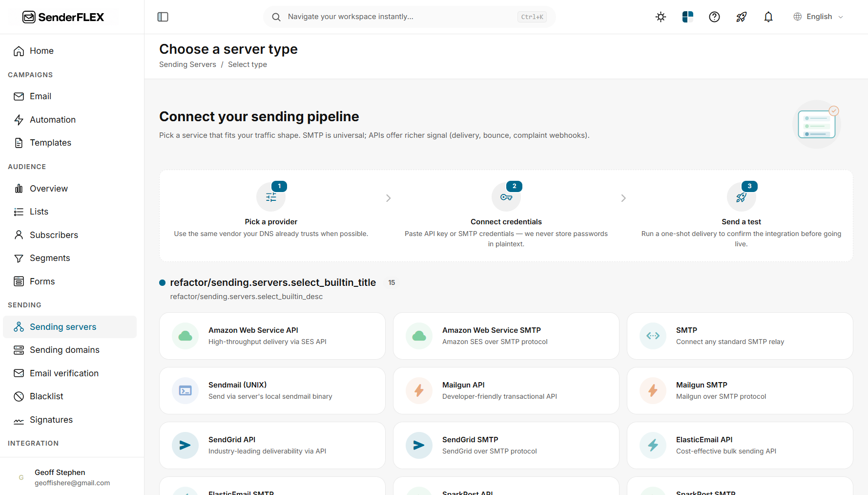Open Email verification in sidebar
This screenshot has height=495, width=868.
coord(70,373)
